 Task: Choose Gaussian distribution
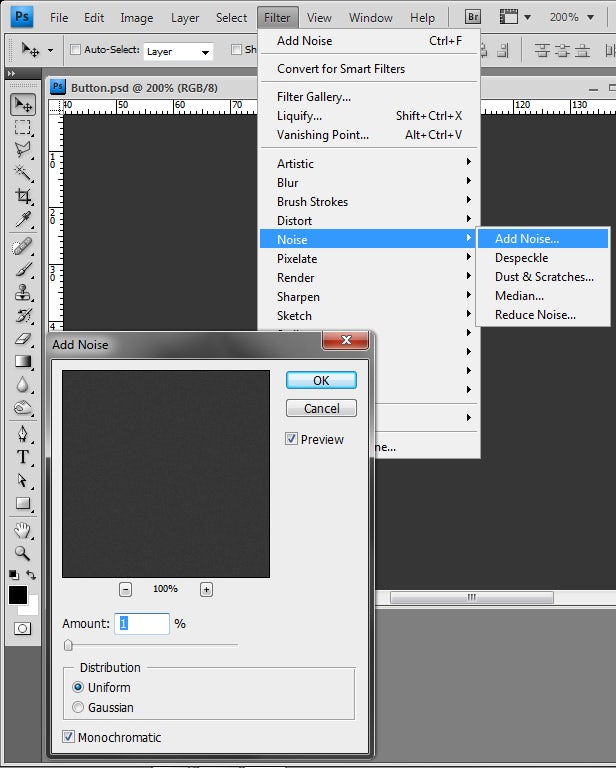[77, 707]
